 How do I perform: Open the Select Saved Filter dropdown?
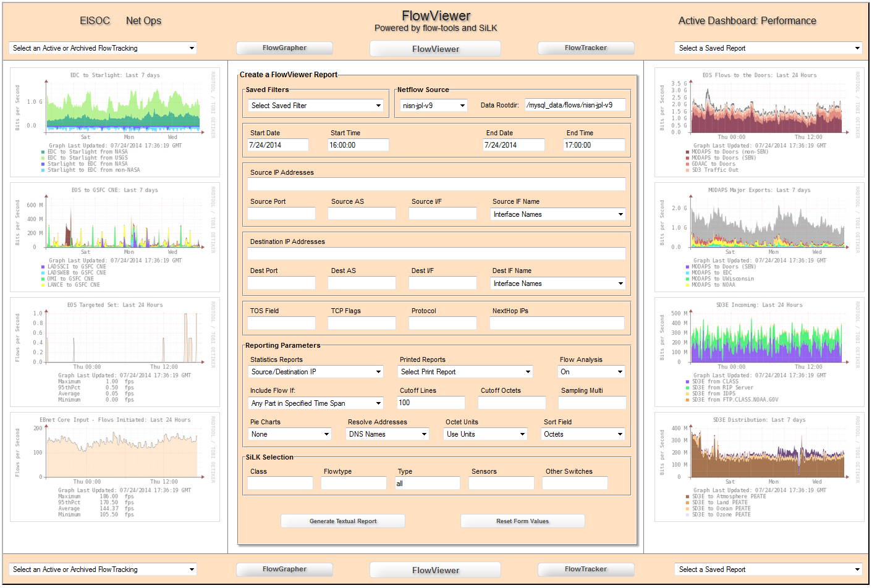(x=315, y=105)
